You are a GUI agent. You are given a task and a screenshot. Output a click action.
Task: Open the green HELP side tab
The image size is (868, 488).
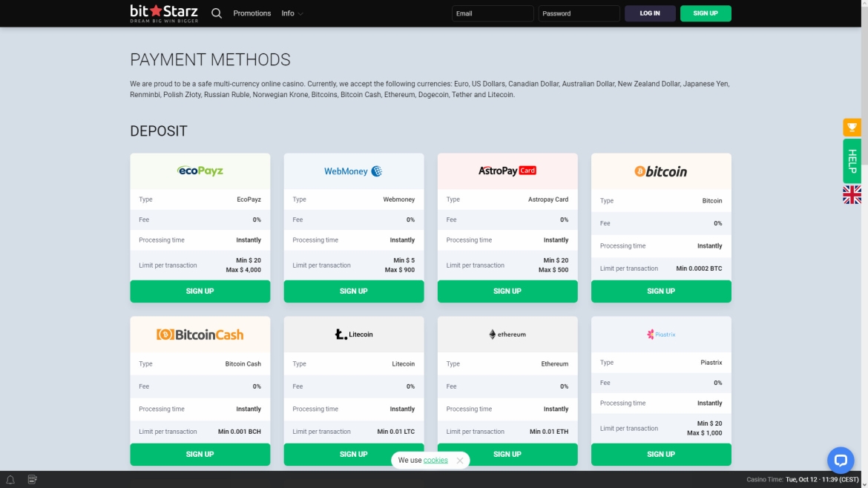(852, 161)
